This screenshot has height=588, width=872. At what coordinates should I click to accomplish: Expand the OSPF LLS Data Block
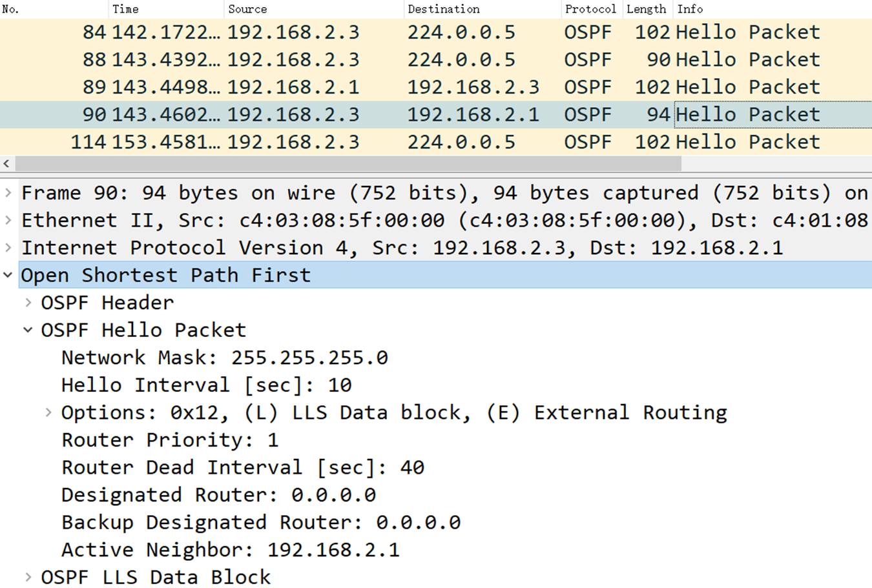tap(28, 577)
